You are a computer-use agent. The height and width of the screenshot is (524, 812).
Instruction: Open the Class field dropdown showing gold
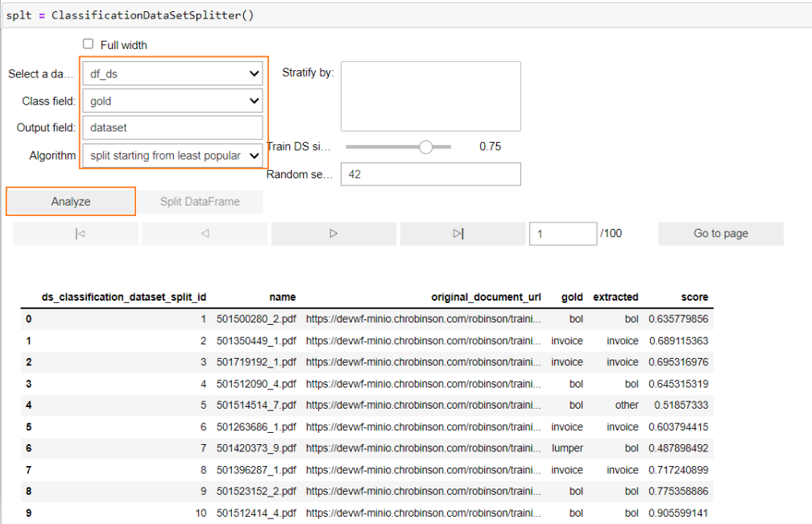[172, 101]
